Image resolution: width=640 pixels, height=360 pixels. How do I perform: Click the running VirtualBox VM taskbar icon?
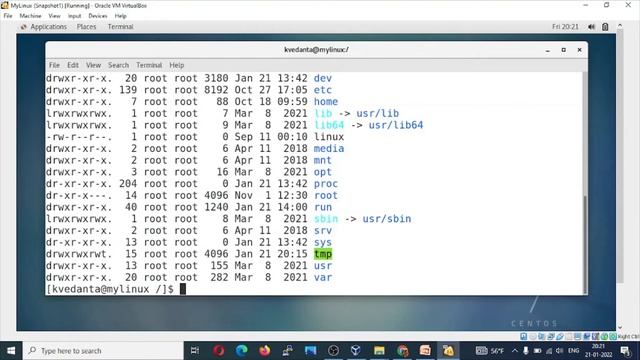[448, 351]
